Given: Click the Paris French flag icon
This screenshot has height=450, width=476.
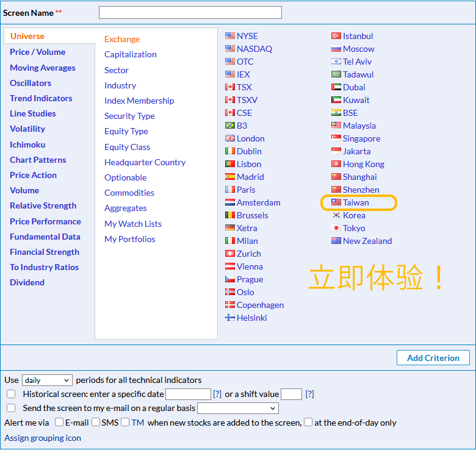Looking at the screenshot, I should click(230, 190).
